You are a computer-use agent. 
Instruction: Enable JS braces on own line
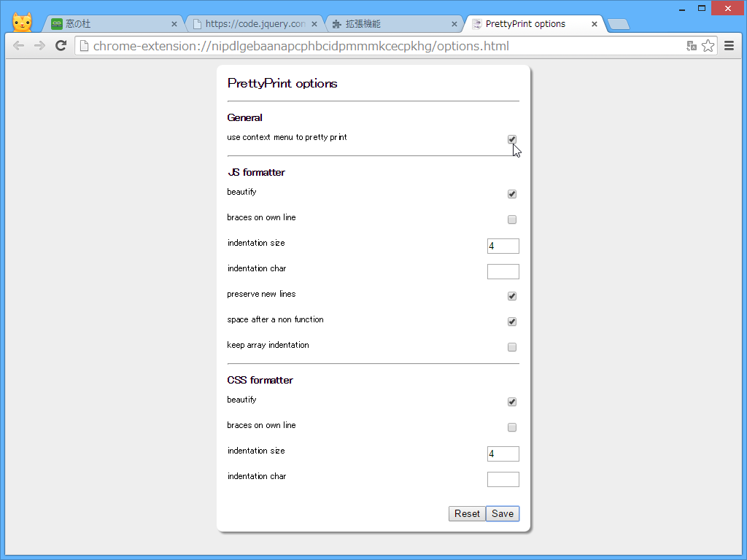[x=512, y=219]
